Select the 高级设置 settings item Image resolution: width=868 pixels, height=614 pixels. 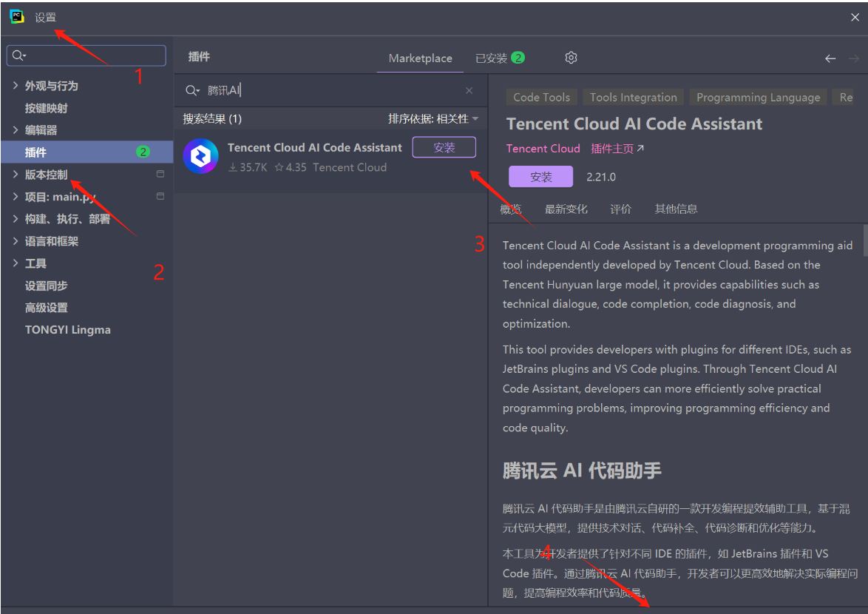46,307
